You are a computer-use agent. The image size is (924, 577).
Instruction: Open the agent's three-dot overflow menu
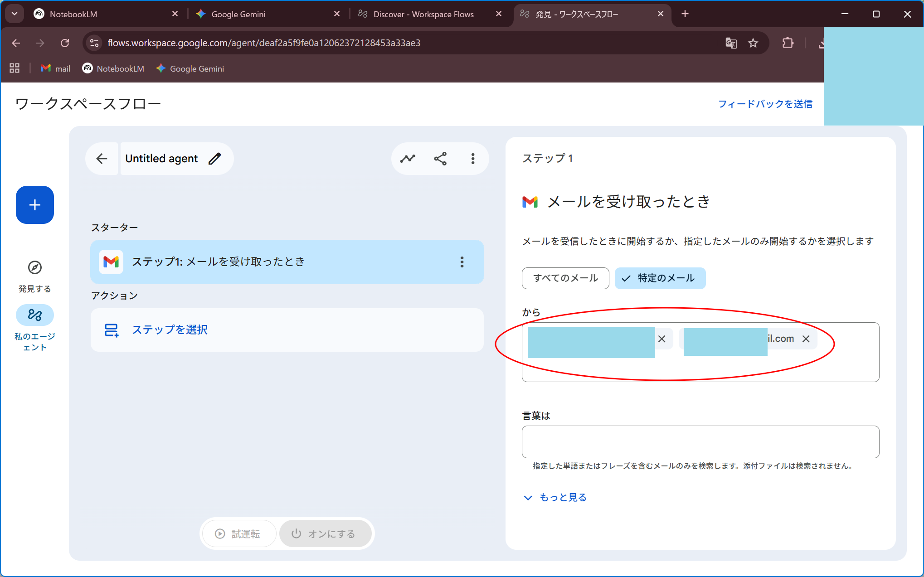[473, 159]
